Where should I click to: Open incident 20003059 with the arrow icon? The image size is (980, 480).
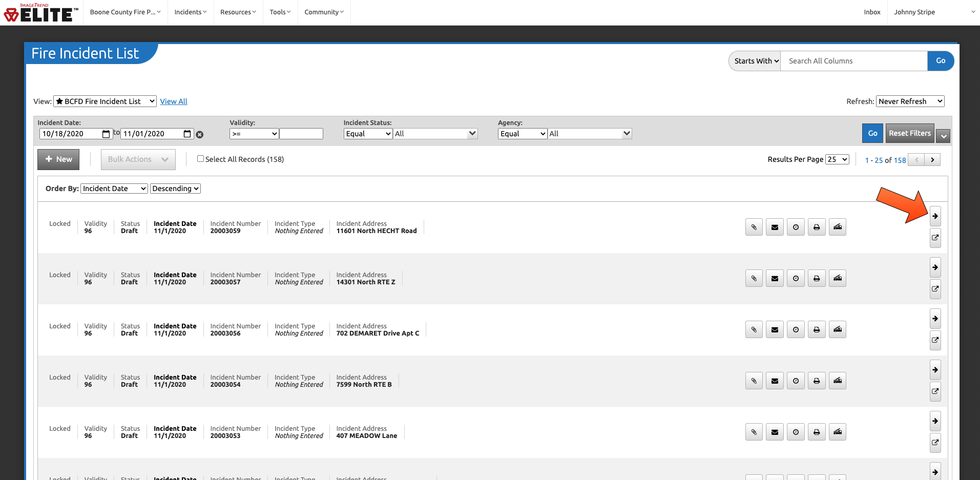935,216
